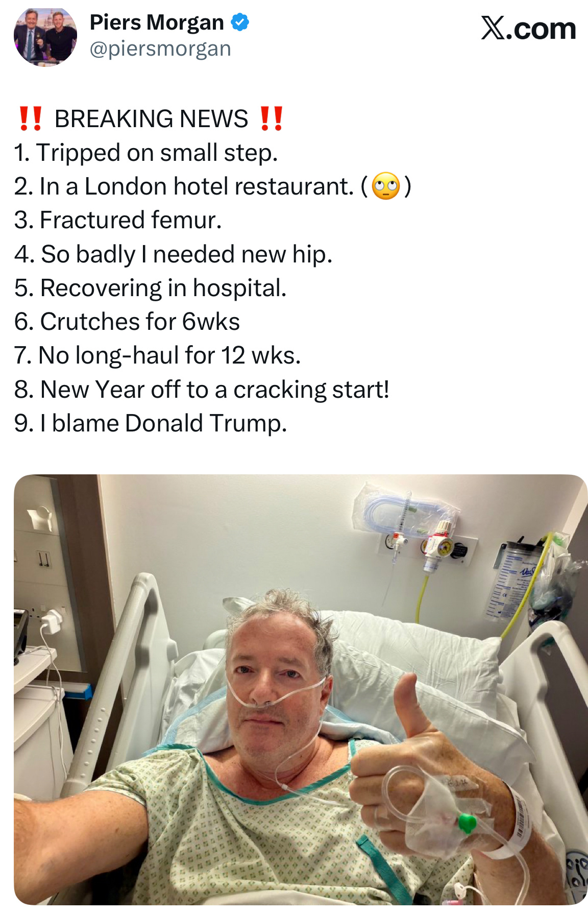Click the X.com logo
Viewport: 588px width, 915px height.
click(x=528, y=28)
